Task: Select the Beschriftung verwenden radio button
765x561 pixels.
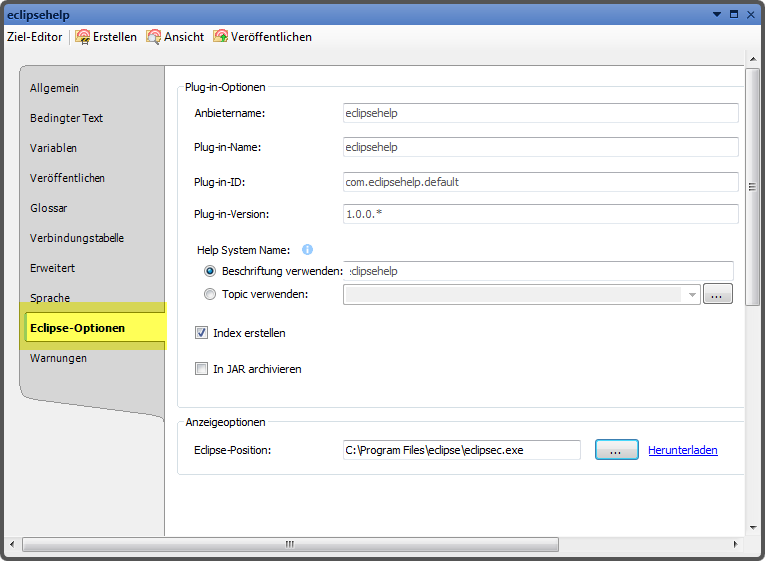Action: pyautogui.click(x=209, y=271)
